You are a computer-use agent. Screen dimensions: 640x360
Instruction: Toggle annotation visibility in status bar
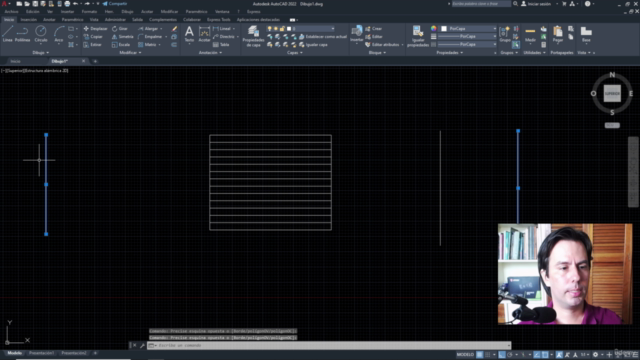(x=559, y=355)
